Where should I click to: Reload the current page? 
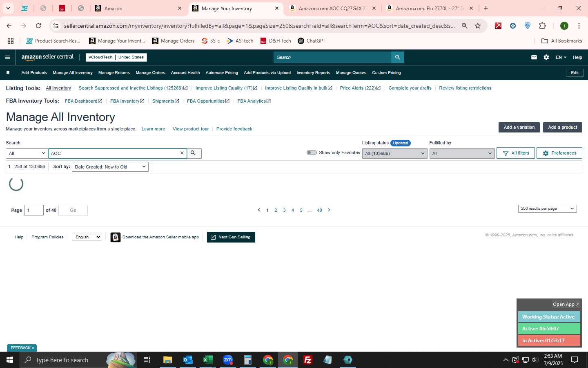38,26
